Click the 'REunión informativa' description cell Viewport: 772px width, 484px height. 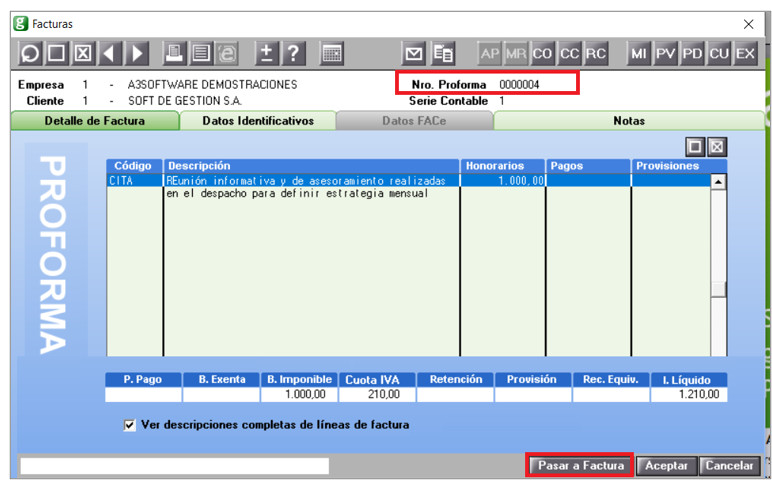click(312, 181)
